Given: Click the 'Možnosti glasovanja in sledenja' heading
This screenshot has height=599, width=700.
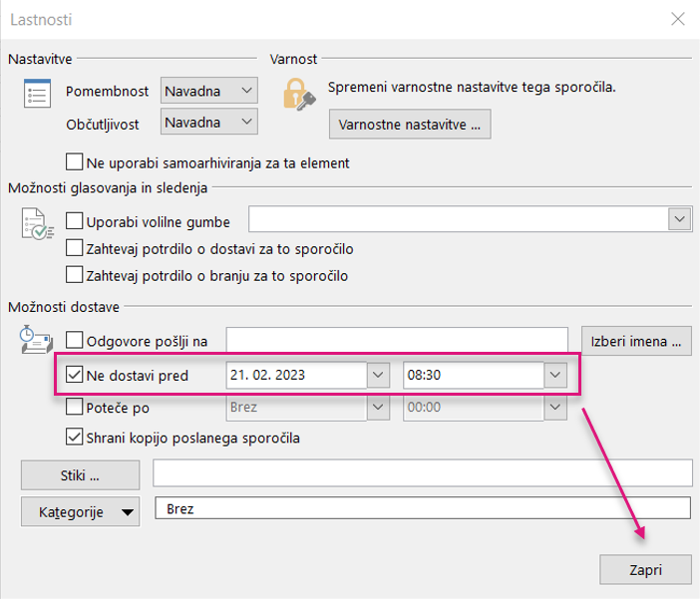Looking at the screenshot, I should 108,188.
